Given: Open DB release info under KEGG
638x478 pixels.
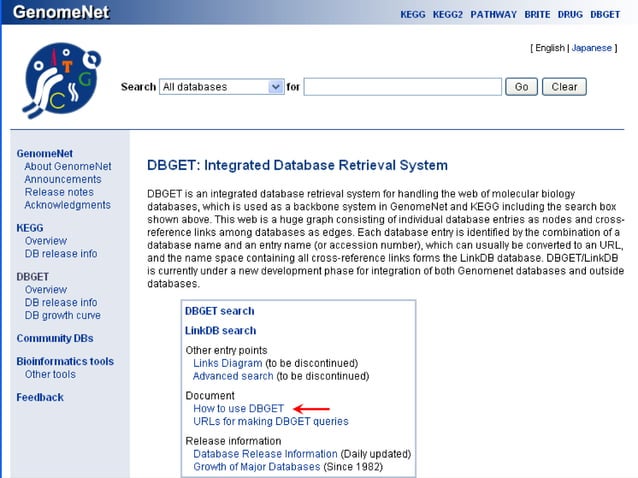Looking at the screenshot, I should 61,254.
